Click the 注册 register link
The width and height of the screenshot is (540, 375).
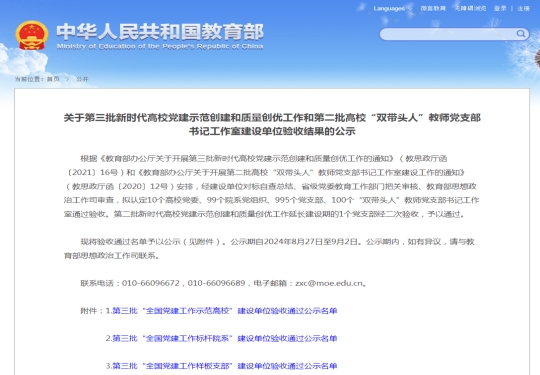(x=523, y=8)
